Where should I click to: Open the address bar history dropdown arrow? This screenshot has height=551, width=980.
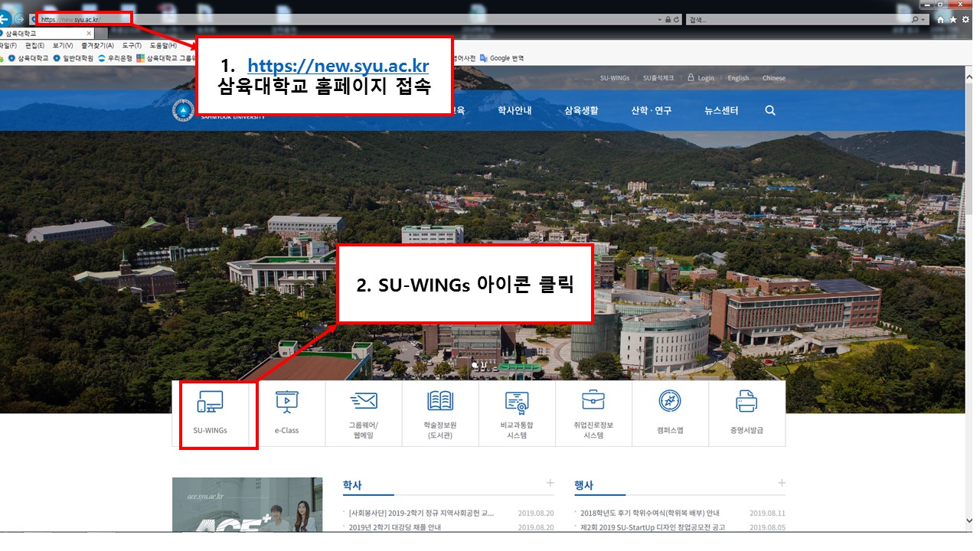click(x=659, y=19)
